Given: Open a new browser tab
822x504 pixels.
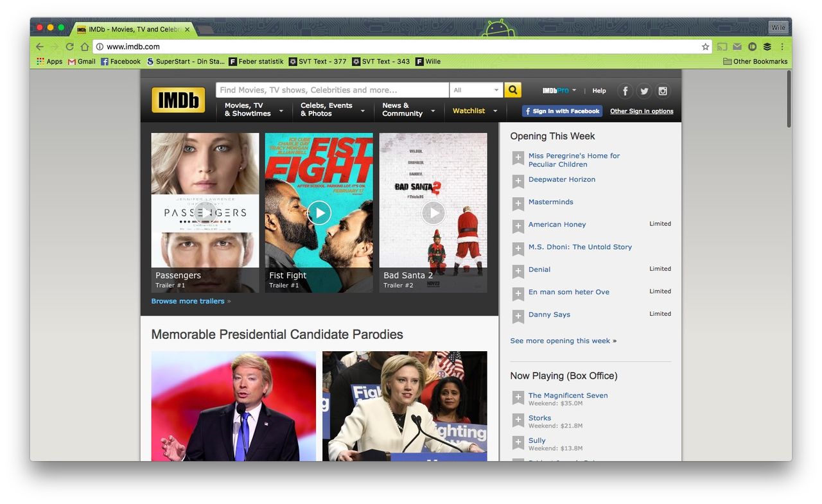Looking at the screenshot, I should click(x=205, y=30).
